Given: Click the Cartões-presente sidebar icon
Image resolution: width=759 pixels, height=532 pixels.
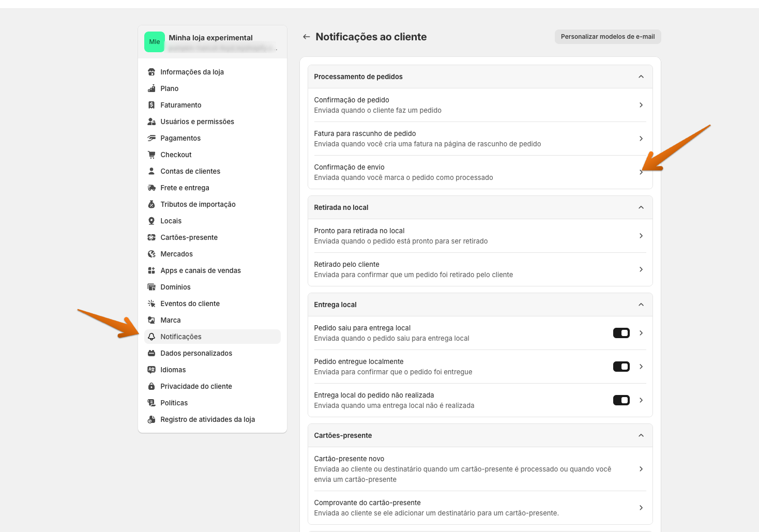Looking at the screenshot, I should click(151, 237).
